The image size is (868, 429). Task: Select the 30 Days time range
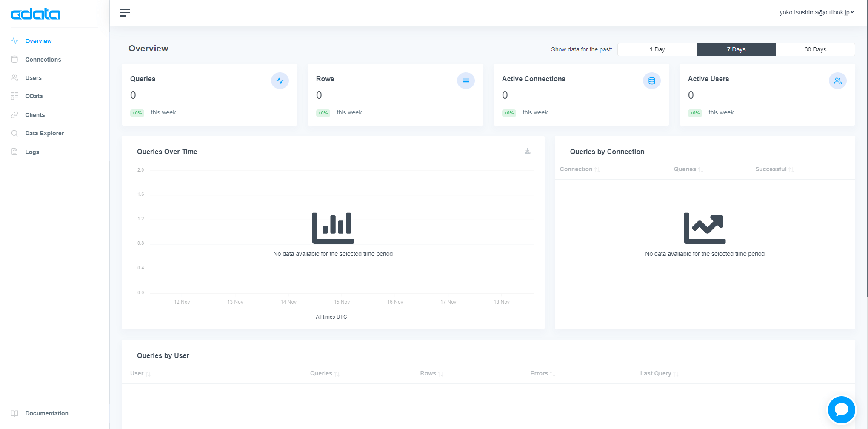(x=815, y=49)
